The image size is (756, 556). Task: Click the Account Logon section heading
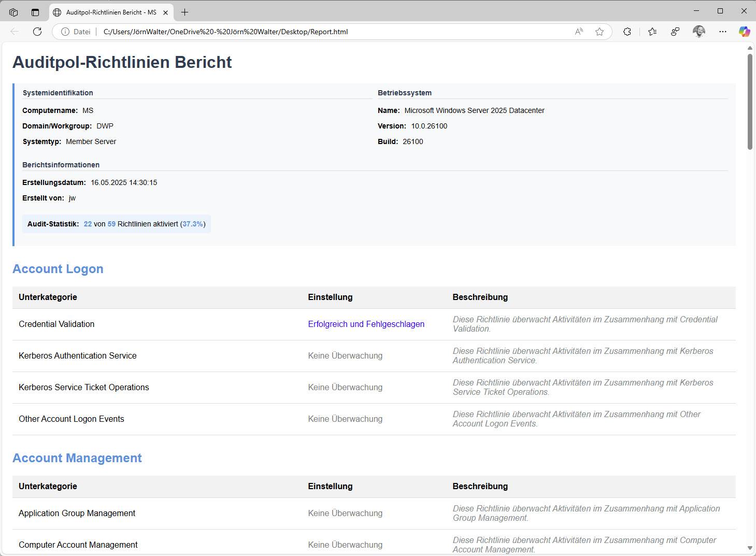pyautogui.click(x=58, y=269)
